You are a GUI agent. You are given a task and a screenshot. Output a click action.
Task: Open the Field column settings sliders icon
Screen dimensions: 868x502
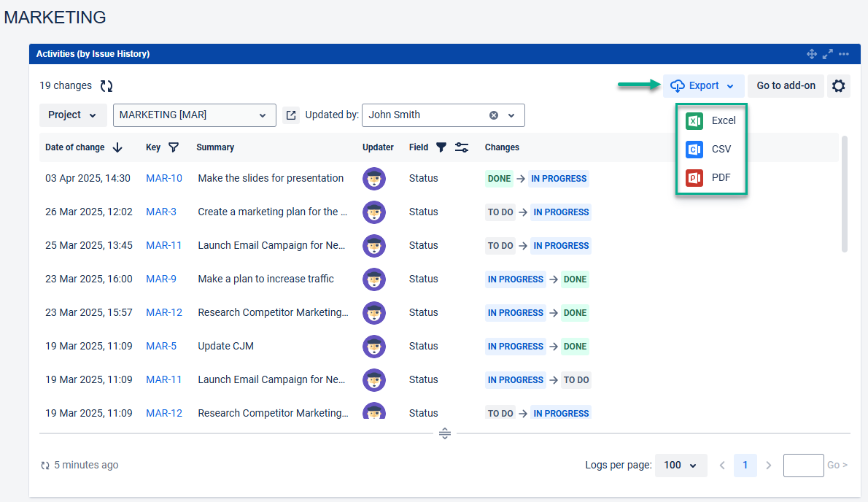tap(462, 147)
